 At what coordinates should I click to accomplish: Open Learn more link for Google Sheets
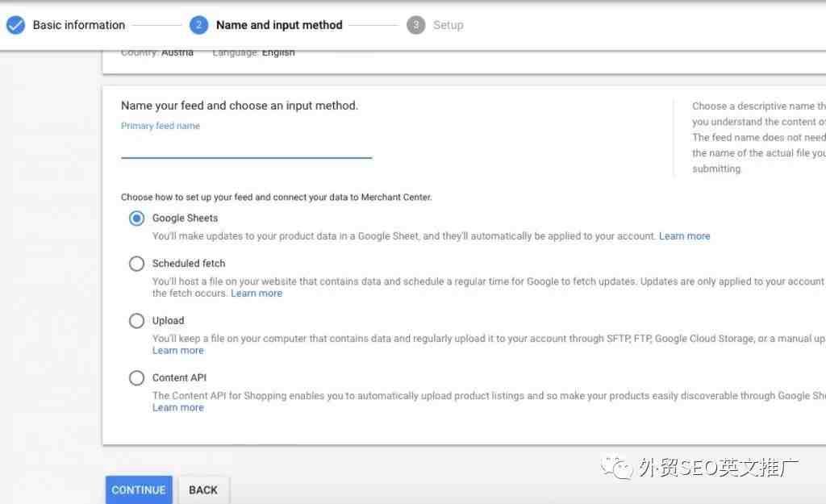(684, 236)
